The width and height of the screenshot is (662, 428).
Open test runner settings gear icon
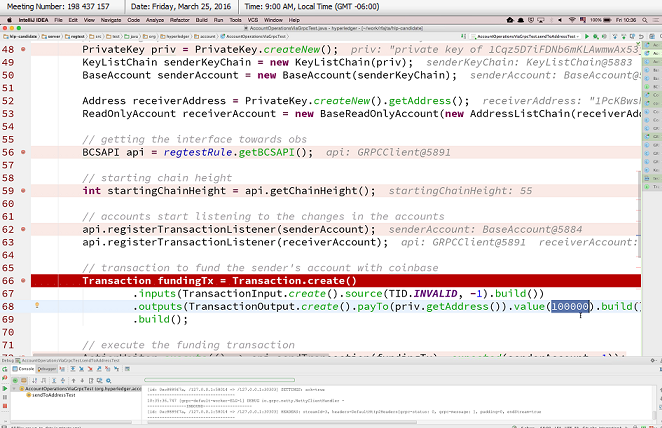[x=108, y=380]
